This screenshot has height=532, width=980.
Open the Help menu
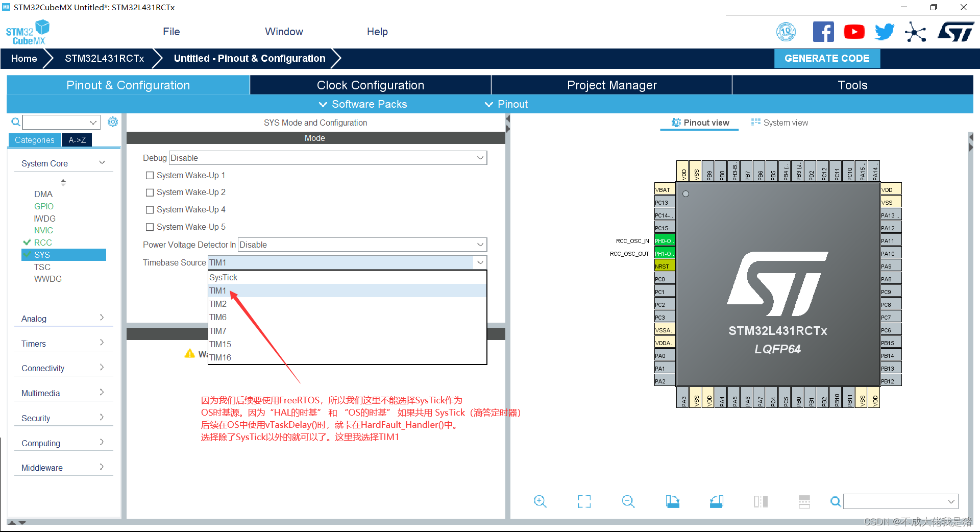click(x=377, y=32)
